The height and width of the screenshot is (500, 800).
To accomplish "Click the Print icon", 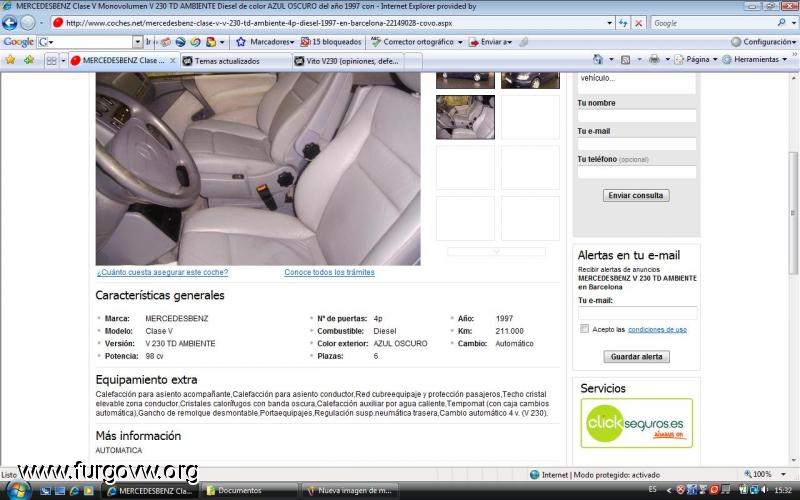I will click(654, 60).
